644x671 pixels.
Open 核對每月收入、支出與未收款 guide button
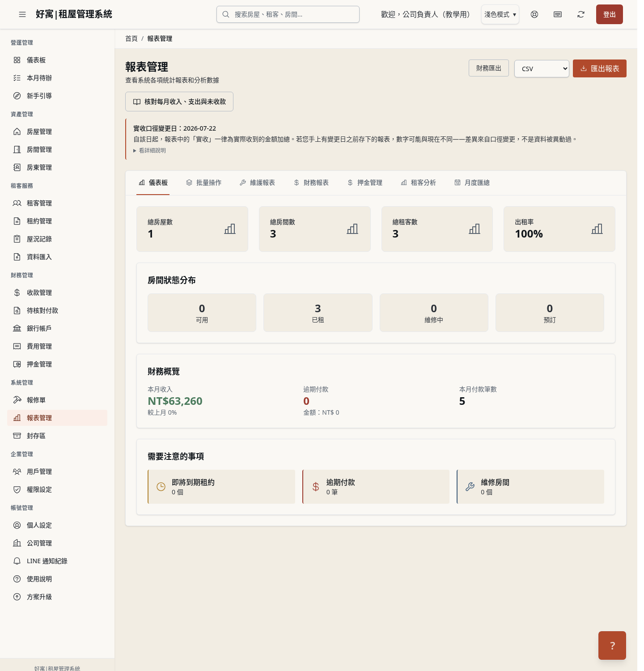point(179,102)
